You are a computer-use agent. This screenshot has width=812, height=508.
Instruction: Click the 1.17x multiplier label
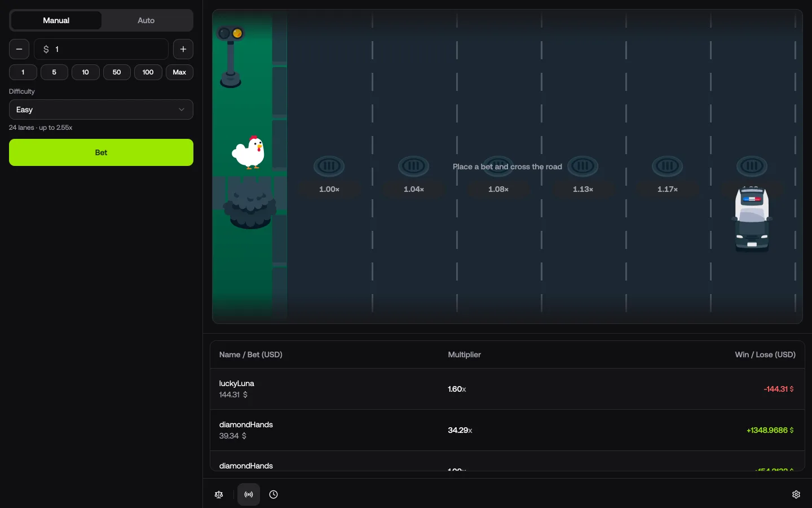[x=668, y=189]
